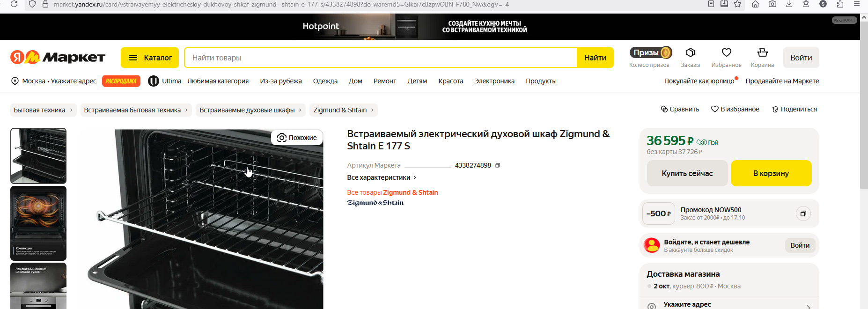Expand Все характеристики link
This screenshot has width=868, height=309.
[382, 177]
